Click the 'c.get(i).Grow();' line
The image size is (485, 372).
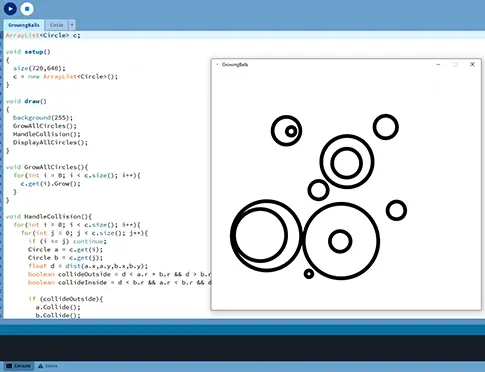point(50,184)
